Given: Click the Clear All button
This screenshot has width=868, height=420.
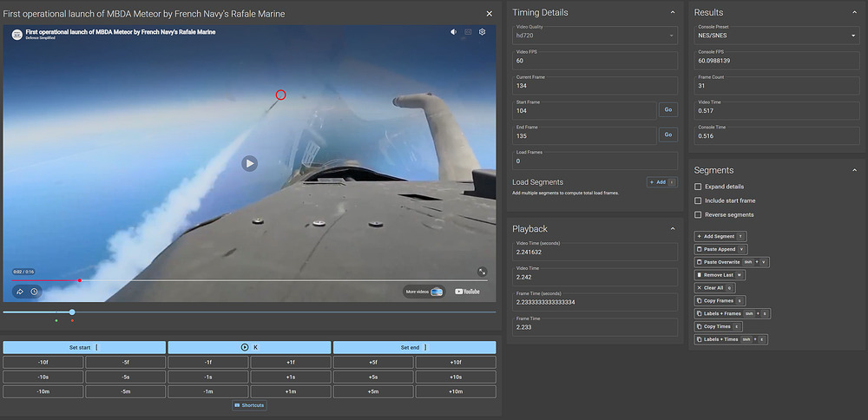Looking at the screenshot, I should click(x=714, y=288).
